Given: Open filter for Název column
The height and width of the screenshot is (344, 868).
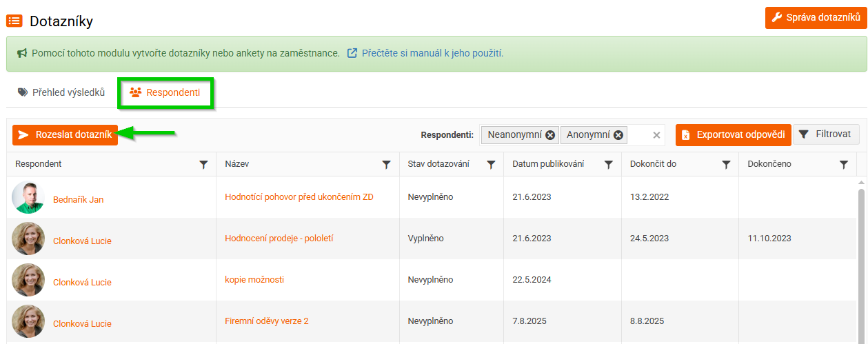Looking at the screenshot, I should coord(387,165).
